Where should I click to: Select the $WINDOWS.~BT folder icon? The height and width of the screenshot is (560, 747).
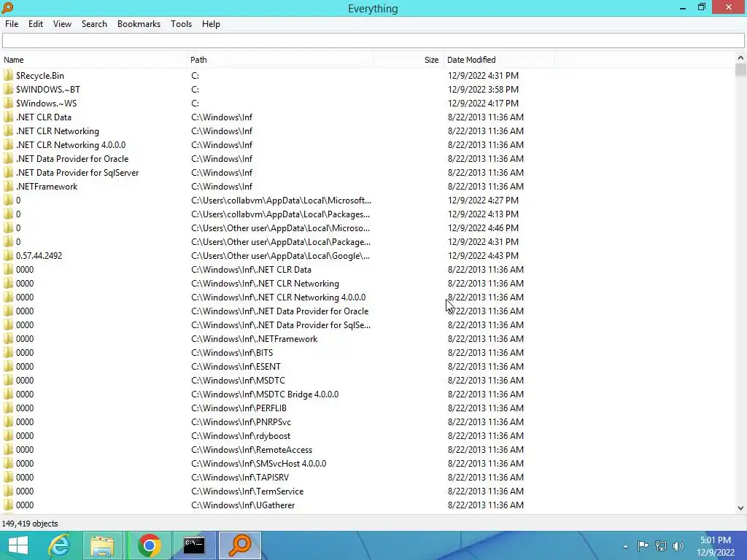pos(8,89)
